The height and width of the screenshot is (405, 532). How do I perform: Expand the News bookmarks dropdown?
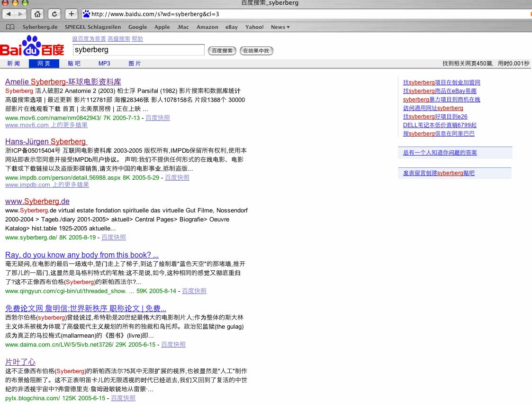pos(280,27)
